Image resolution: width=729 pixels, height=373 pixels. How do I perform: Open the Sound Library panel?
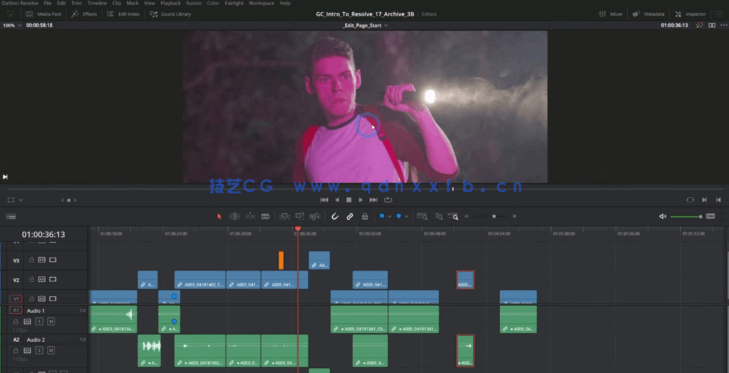pyautogui.click(x=170, y=14)
